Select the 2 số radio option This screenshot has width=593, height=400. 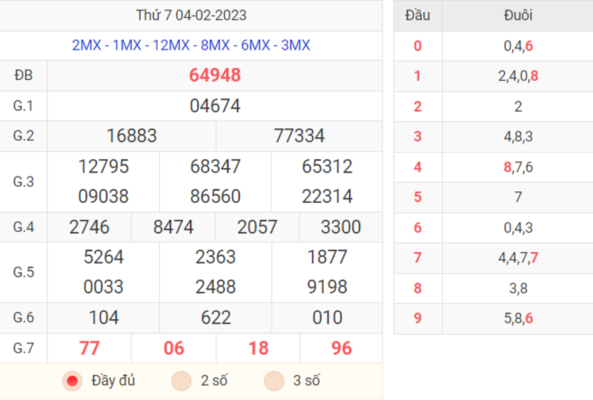coord(181,380)
